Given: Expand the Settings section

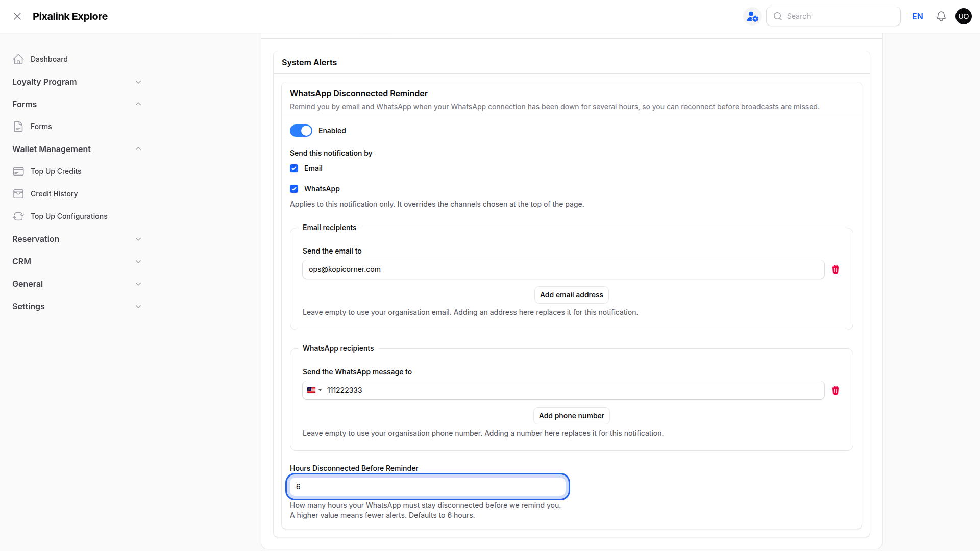Looking at the screenshot, I should coord(77,306).
